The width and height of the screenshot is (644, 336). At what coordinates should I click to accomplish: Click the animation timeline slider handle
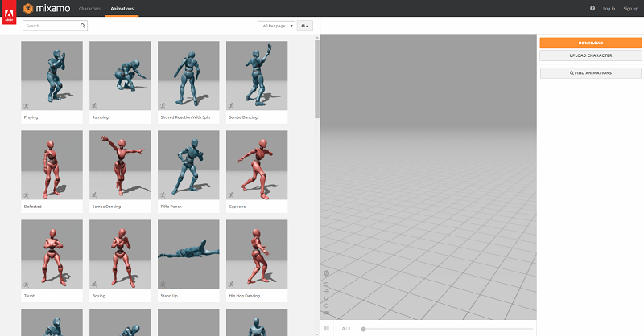[364, 329]
